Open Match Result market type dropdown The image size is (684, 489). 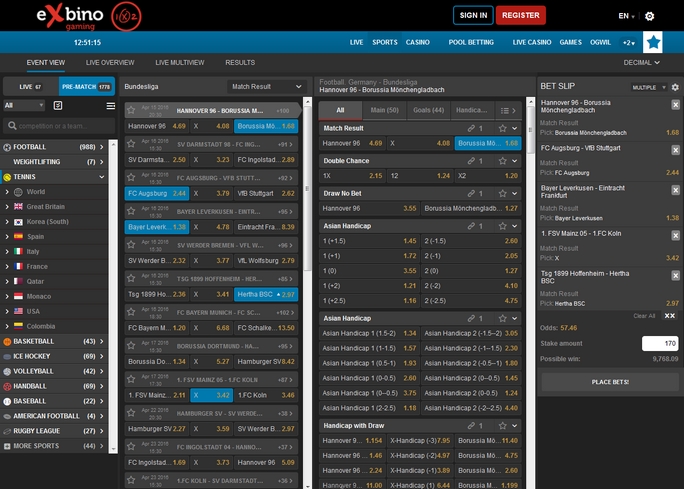(x=266, y=87)
